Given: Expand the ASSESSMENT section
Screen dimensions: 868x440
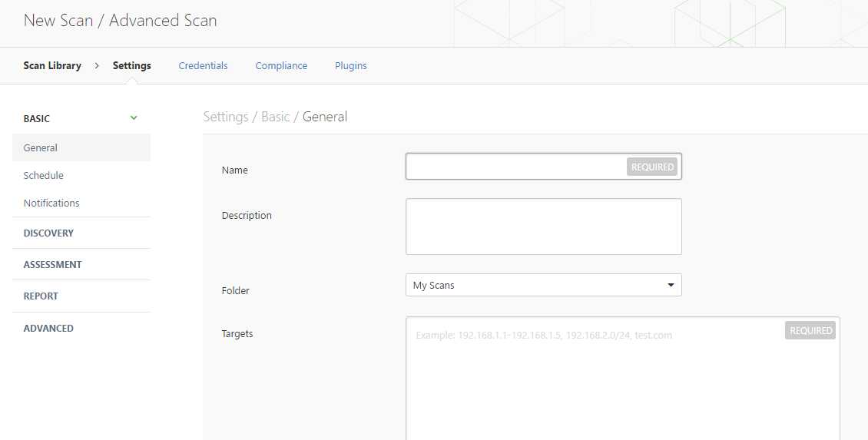Looking at the screenshot, I should point(52,264).
